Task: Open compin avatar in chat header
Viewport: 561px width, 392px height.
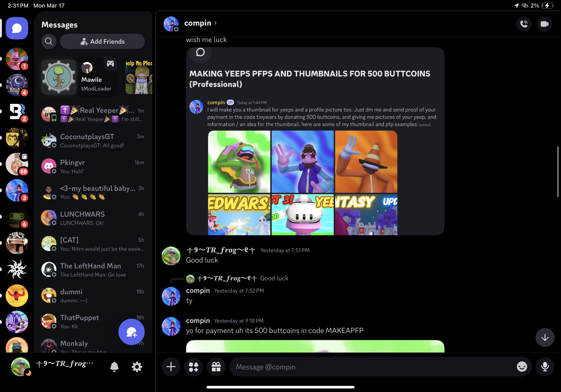Action: click(x=171, y=24)
